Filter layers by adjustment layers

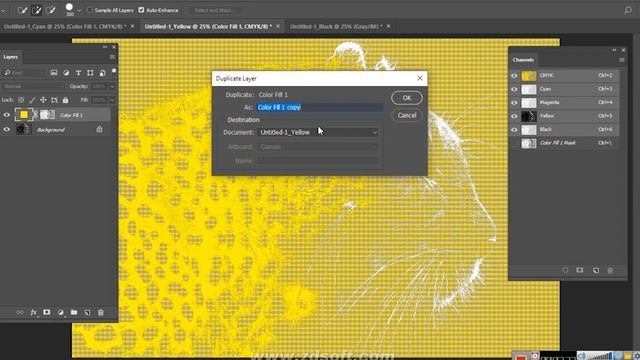(x=66, y=73)
